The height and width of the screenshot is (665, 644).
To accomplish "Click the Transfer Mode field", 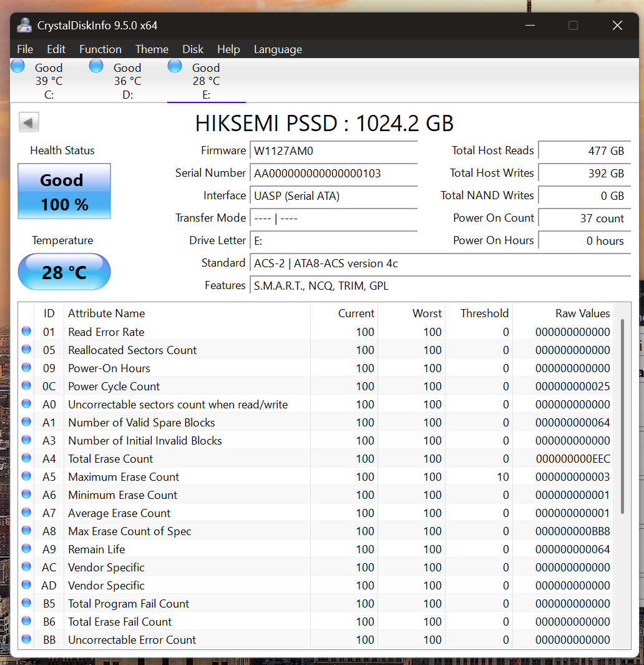I will (x=333, y=219).
